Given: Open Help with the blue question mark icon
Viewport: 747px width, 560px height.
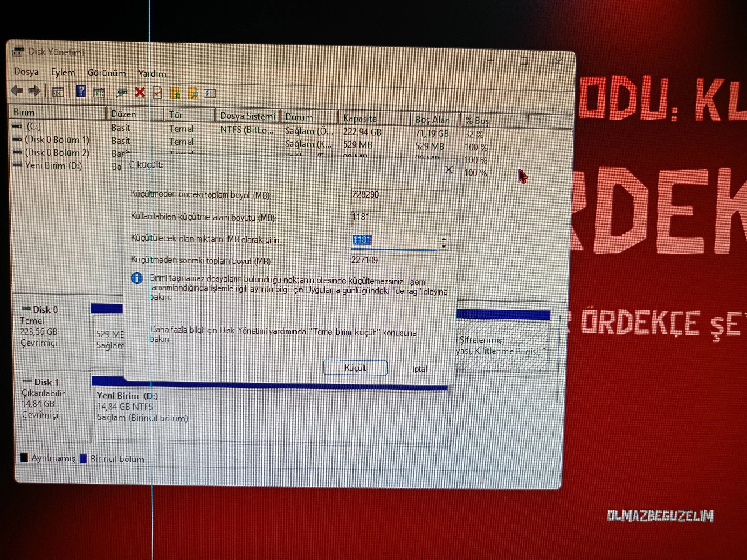Looking at the screenshot, I should [81, 92].
